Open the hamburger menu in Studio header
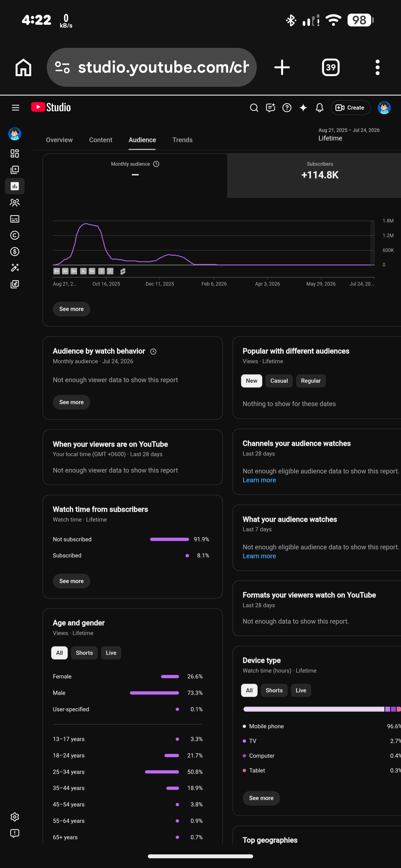Screen dimensions: 401x868 16,108
